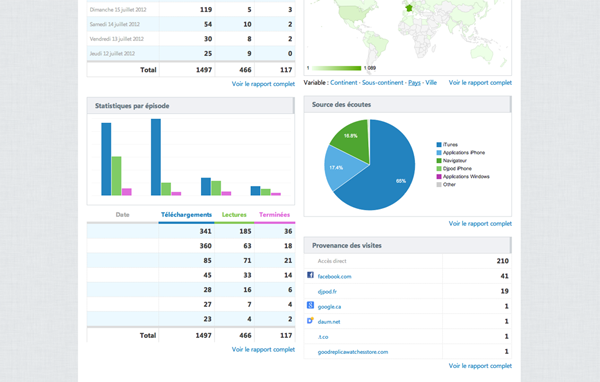Click the Applications iPhone legend light blue square

(x=439, y=153)
